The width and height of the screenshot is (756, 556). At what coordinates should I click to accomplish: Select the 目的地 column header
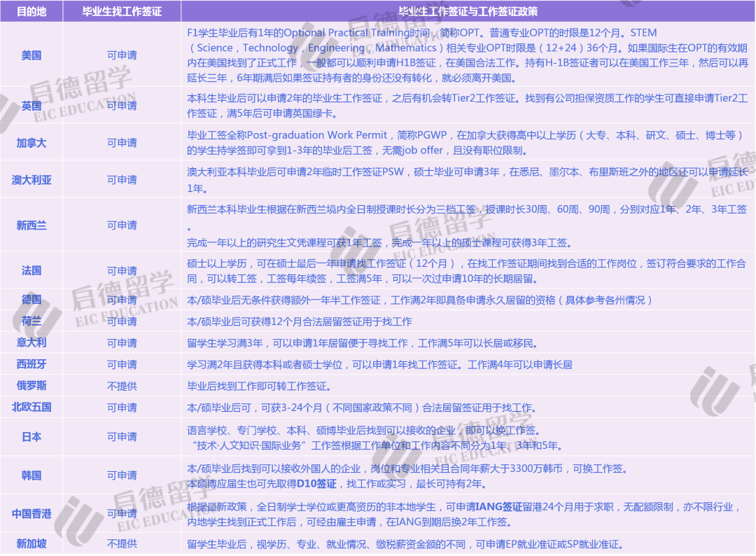[x=31, y=9]
